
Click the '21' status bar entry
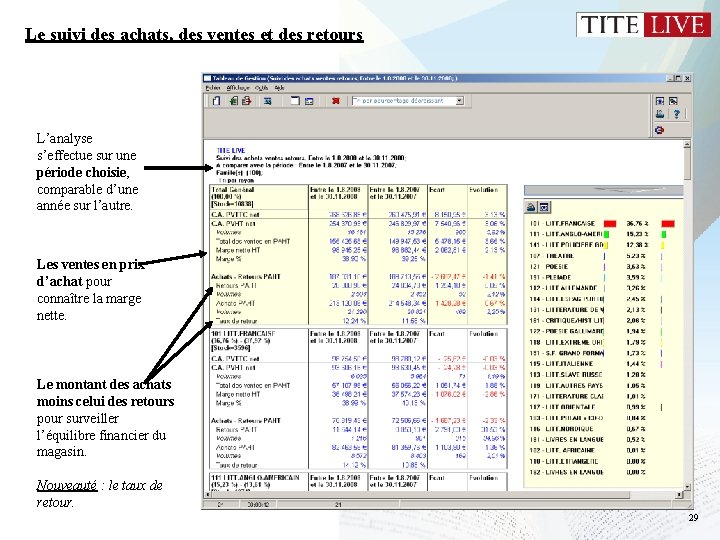(x=338, y=504)
